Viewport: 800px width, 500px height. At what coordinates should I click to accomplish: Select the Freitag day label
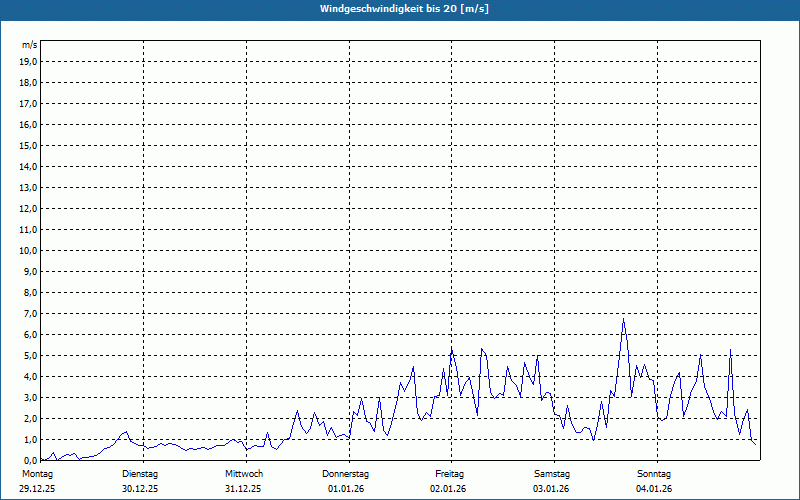(x=450, y=473)
